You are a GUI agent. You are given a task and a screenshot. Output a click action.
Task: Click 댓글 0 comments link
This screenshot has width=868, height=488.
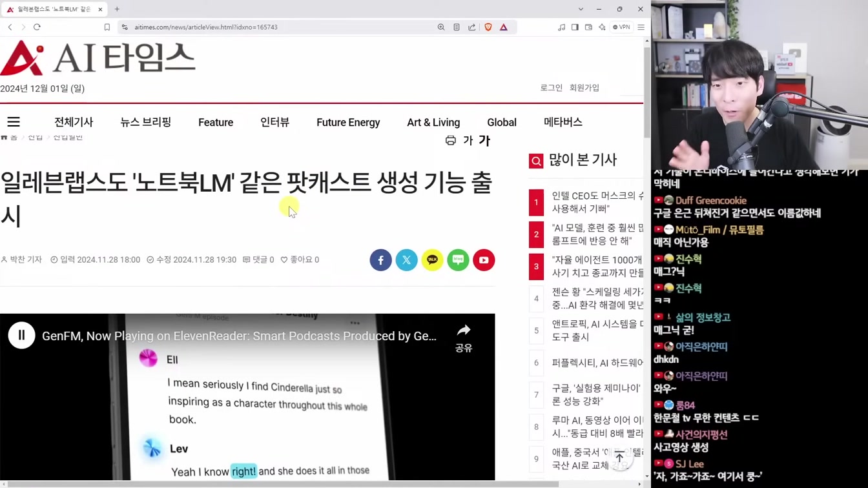coord(258,259)
